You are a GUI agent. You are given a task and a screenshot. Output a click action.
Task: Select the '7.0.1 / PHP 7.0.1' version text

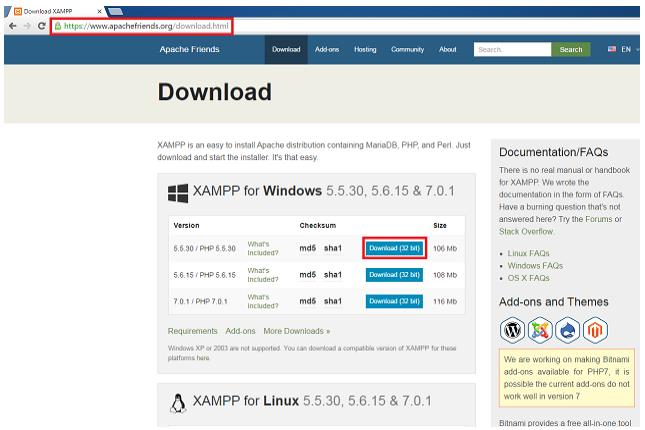[200, 301]
